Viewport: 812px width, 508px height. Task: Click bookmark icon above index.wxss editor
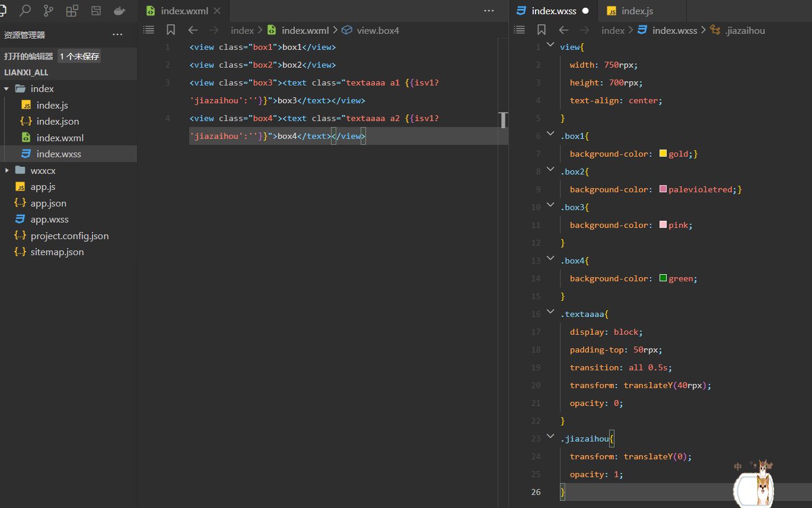[x=542, y=30]
